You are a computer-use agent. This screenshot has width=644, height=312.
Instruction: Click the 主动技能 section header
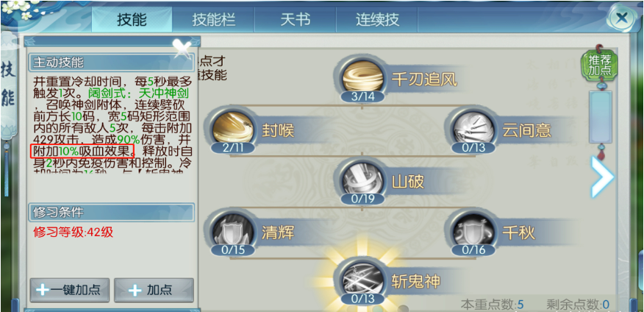(111, 63)
